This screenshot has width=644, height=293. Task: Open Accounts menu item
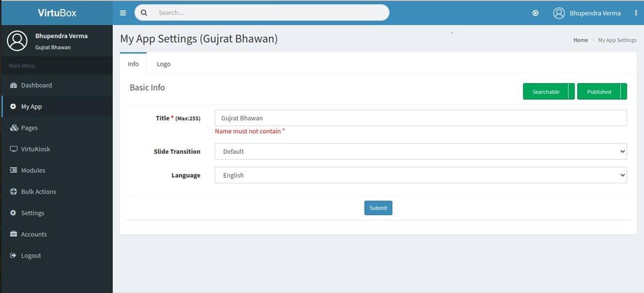(57, 234)
